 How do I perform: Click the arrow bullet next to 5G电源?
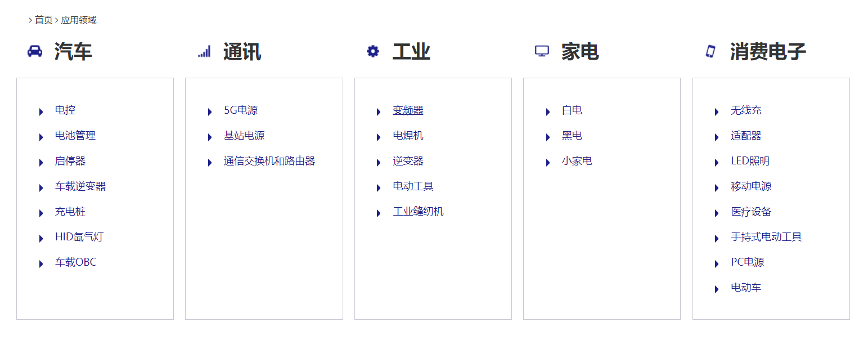pos(210,111)
